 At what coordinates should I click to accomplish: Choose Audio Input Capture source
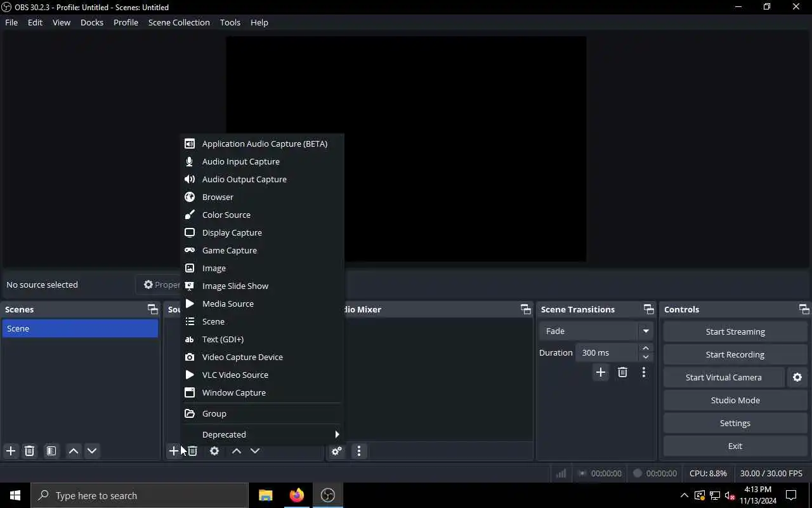tap(262, 161)
